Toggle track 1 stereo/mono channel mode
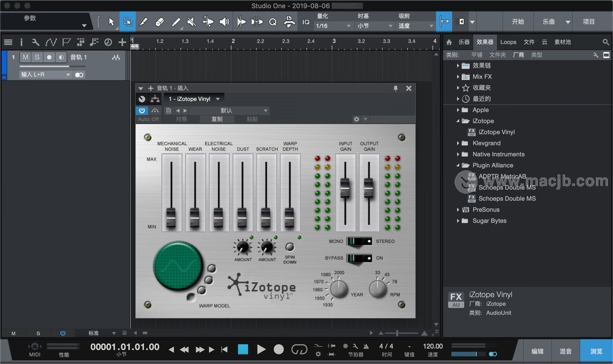The image size is (613, 364). coord(79,75)
